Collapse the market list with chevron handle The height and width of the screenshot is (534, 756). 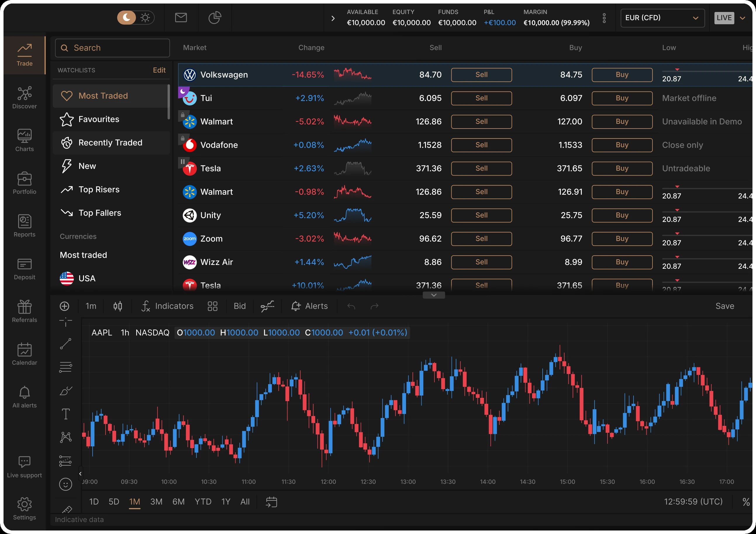coord(434,295)
